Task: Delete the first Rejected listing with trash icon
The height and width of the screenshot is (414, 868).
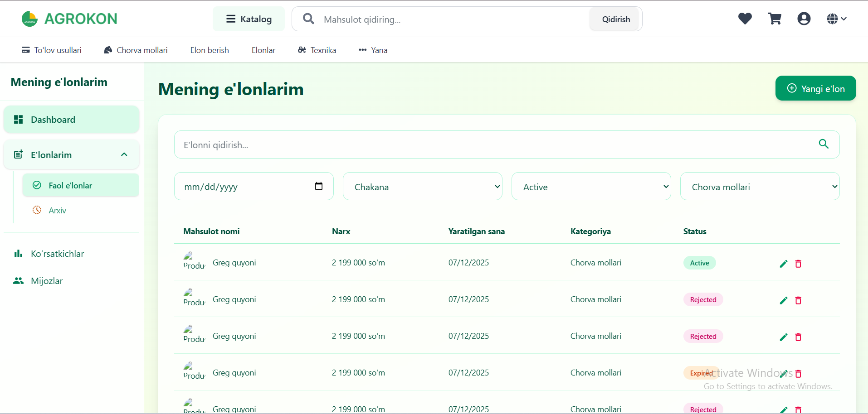Action: pyautogui.click(x=798, y=300)
